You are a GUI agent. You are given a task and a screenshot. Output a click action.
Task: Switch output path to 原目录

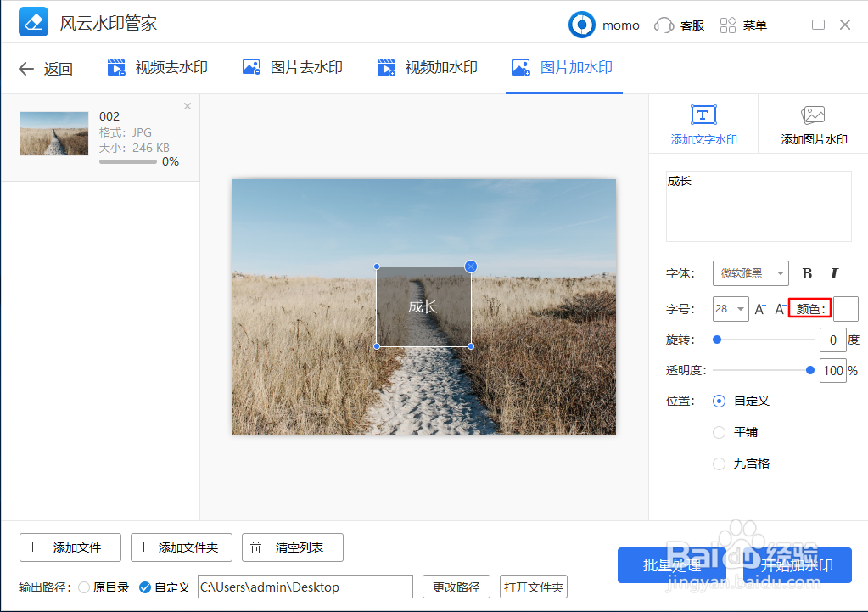[x=84, y=587]
